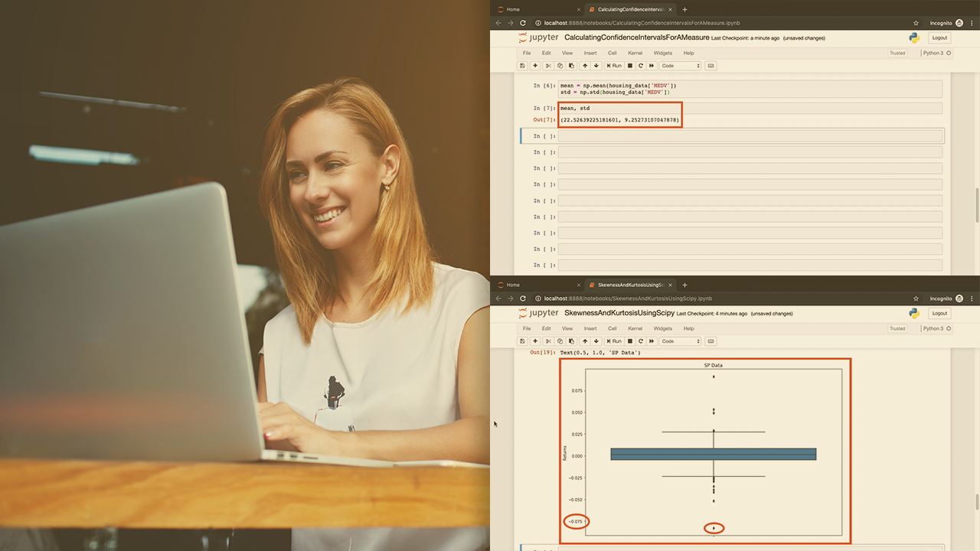This screenshot has width=980, height=551.
Task: Click Python 3 kernel indicator in bottom notebook
Action: tap(937, 328)
